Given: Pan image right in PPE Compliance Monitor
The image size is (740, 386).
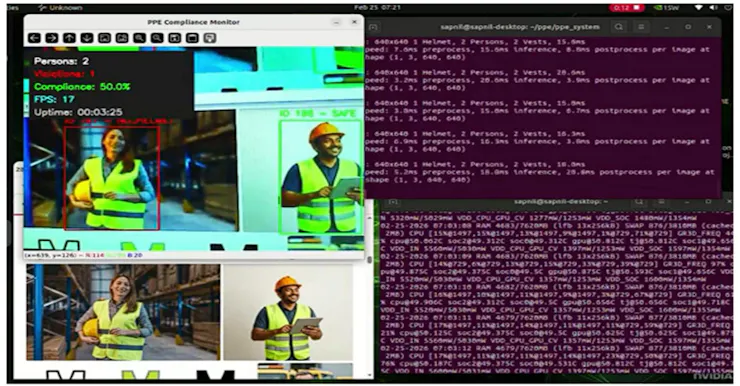Looking at the screenshot, I should (x=52, y=38).
